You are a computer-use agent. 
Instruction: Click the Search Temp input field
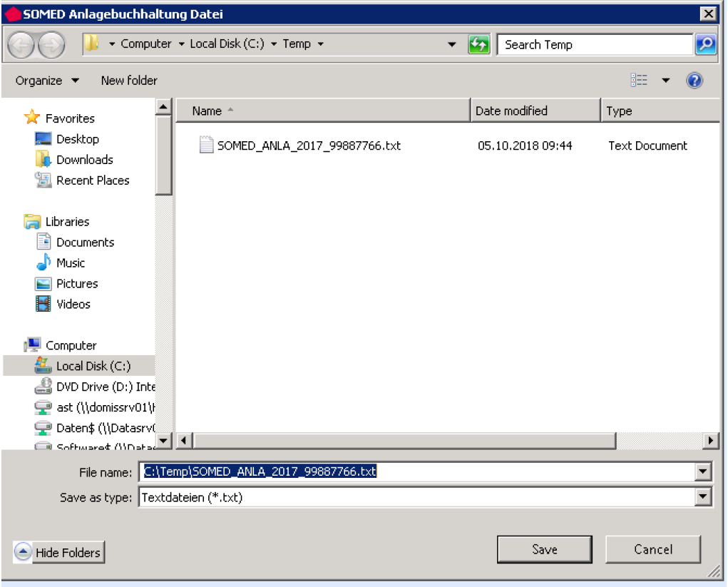(595, 45)
